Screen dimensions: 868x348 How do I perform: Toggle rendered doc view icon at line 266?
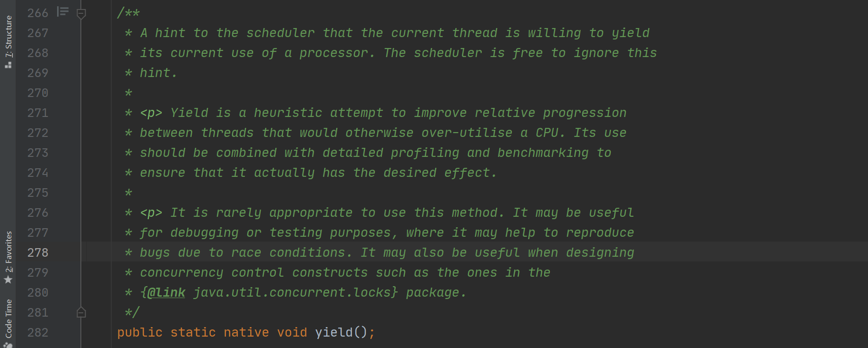pos(63,11)
